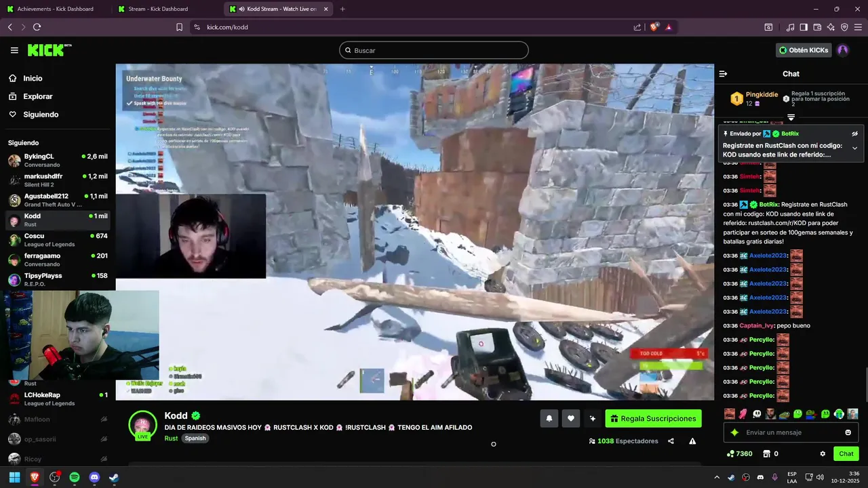Focus the Buscar search field

(434, 50)
